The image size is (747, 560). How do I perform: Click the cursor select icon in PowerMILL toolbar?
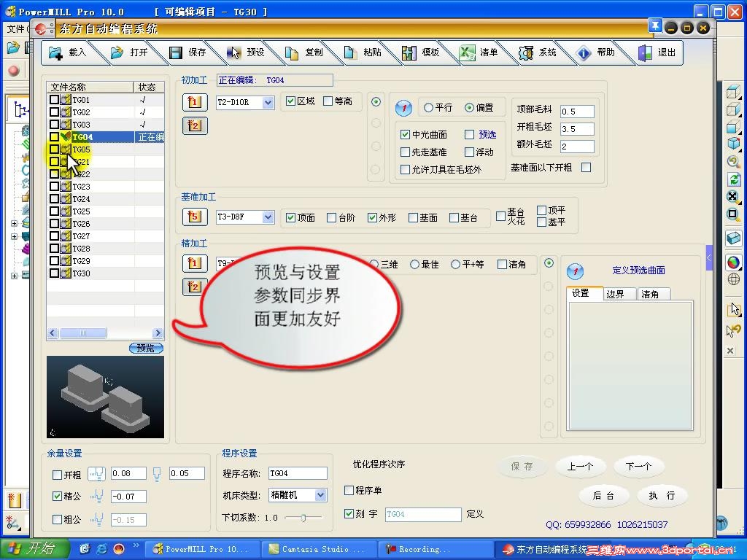point(734,309)
